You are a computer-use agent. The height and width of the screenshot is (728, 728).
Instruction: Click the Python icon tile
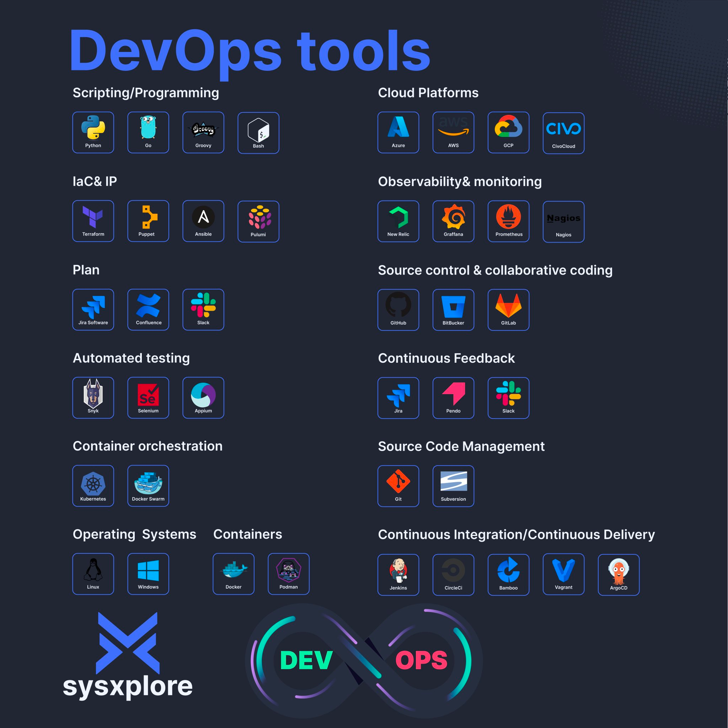tap(93, 132)
